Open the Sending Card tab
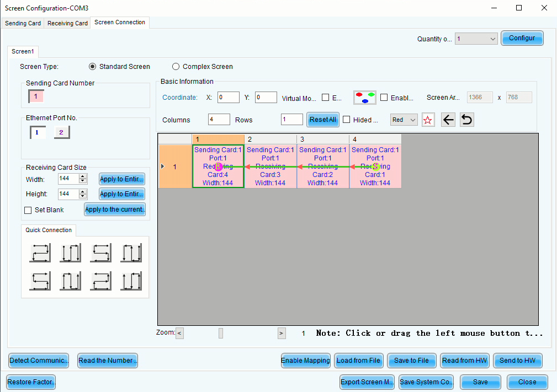This screenshot has height=392, width=557. pos(23,23)
